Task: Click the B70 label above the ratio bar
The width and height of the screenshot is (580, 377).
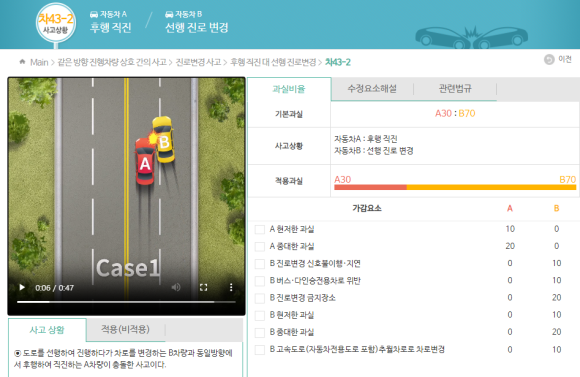Action: 567,179
